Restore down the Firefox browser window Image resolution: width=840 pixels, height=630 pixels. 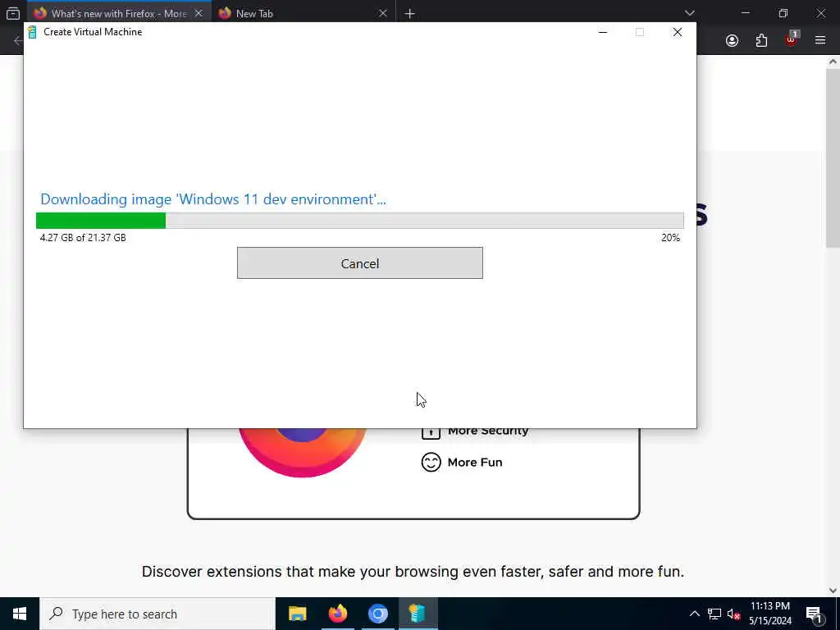point(783,13)
